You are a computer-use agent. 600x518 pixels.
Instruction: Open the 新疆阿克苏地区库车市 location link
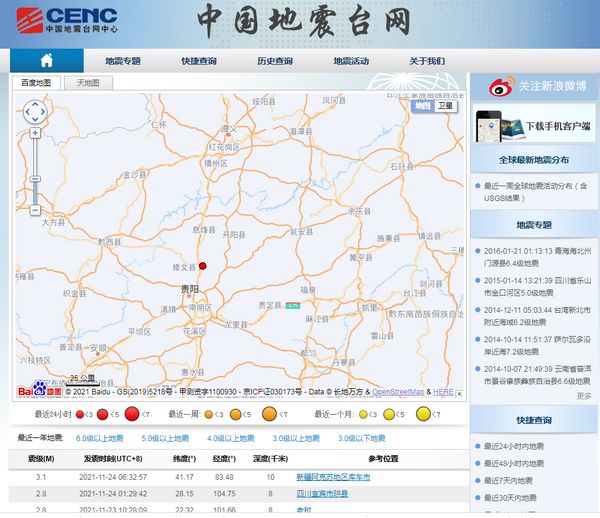[332, 477]
